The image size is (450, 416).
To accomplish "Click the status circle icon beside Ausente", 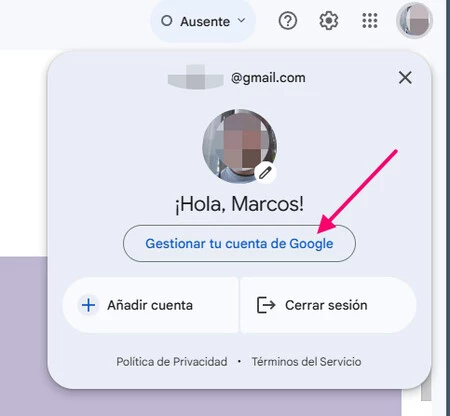I will click(167, 21).
